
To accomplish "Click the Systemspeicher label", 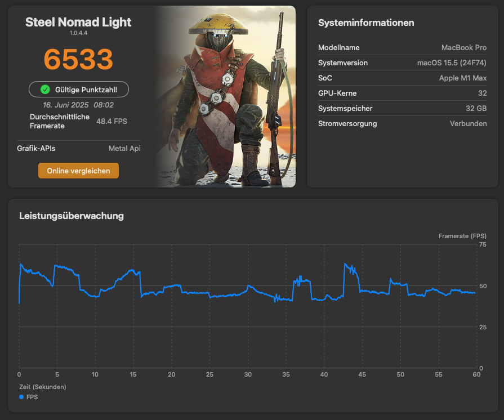I will point(345,109).
